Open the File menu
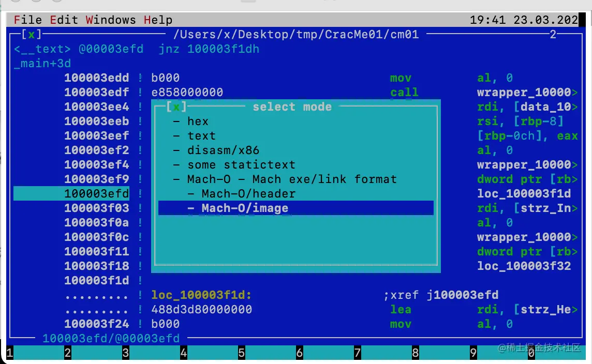592x364 pixels. 27,20
